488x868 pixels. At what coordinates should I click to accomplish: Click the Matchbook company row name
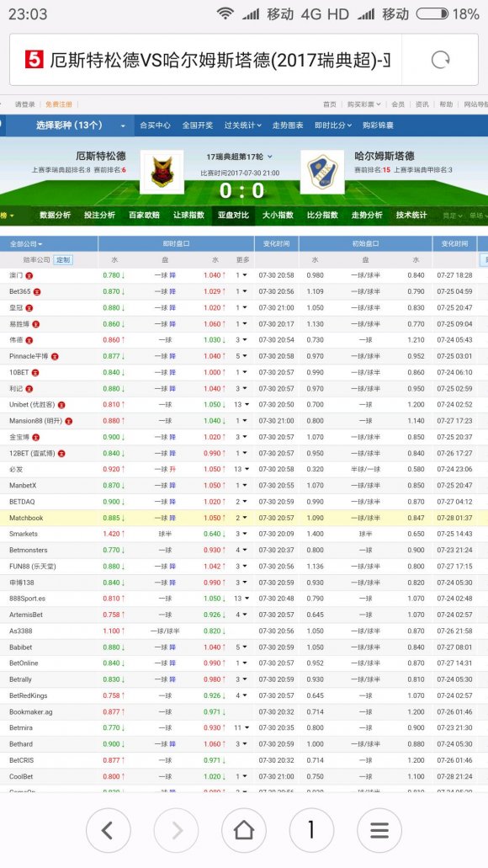click(26, 518)
